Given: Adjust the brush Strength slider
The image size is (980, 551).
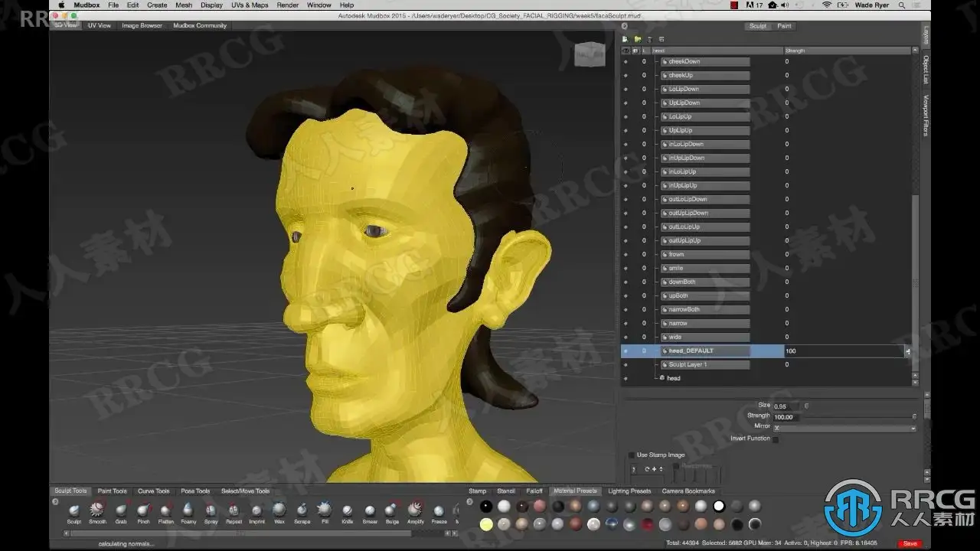Looking at the screenshot, I should pyautogui.click(x=859, y=417).
